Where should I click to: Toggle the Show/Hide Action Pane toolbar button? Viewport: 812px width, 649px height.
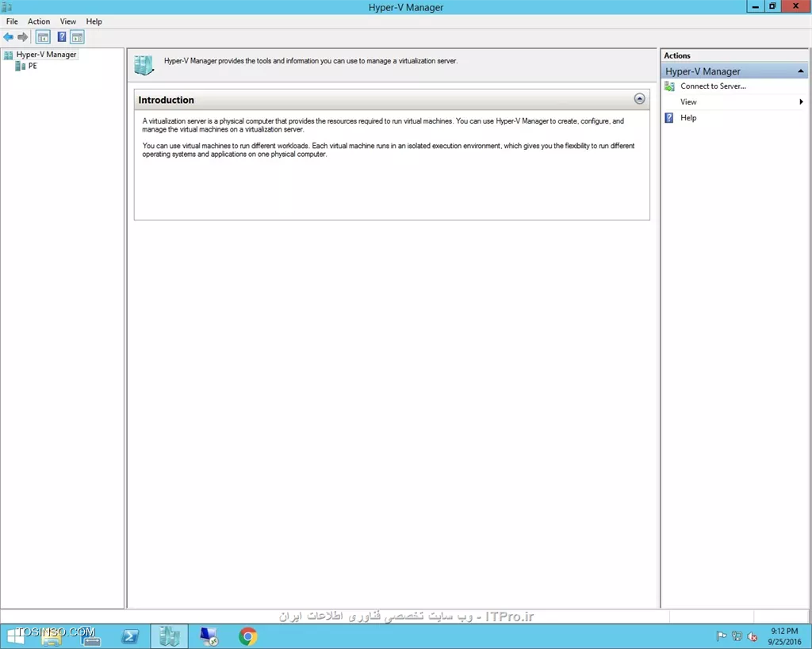click(77, 36)
